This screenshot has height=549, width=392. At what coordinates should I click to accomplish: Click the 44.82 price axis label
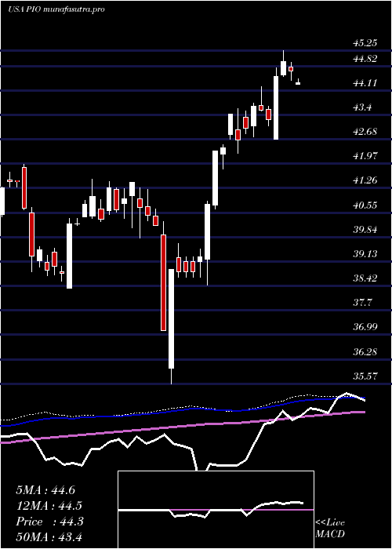tap(365, 59)
